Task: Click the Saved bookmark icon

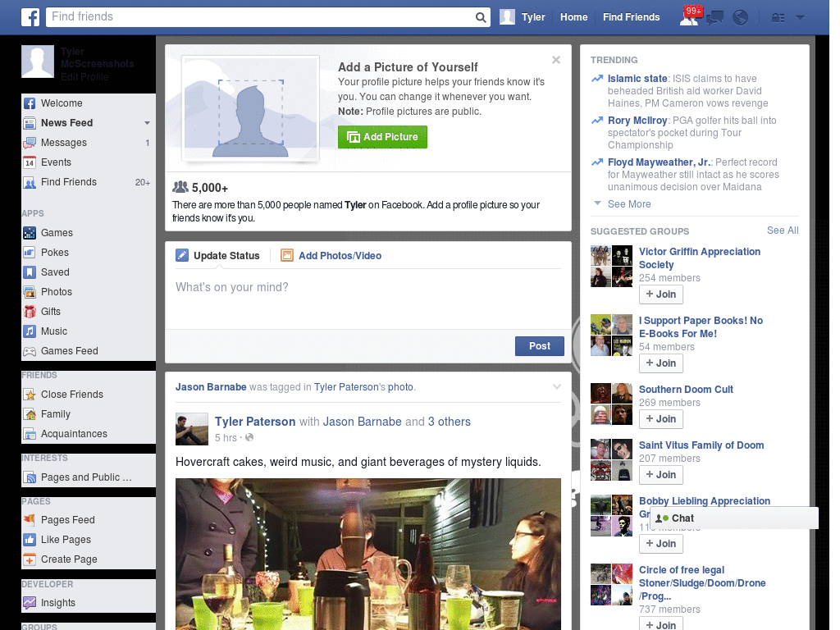Action: coord(30,272)
